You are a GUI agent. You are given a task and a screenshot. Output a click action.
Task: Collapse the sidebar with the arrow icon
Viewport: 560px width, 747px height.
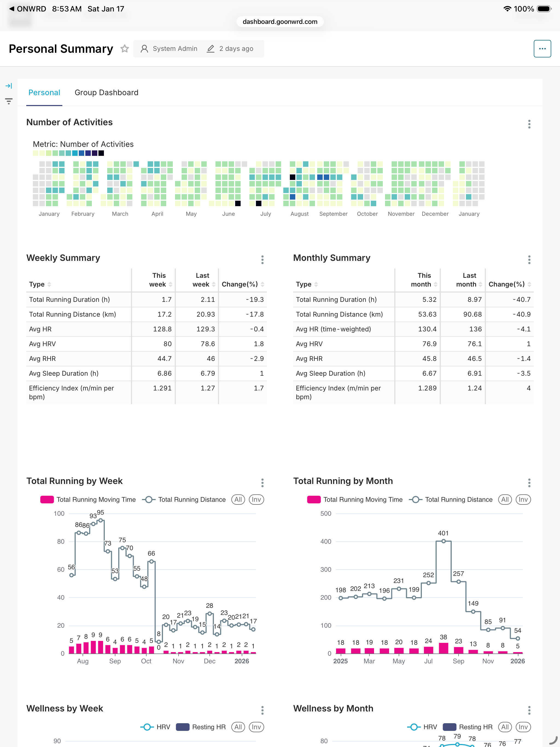click(8, 86)
